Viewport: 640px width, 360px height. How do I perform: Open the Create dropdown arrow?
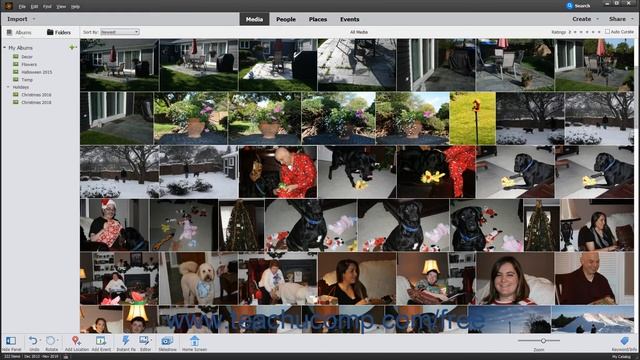point(598,19)
